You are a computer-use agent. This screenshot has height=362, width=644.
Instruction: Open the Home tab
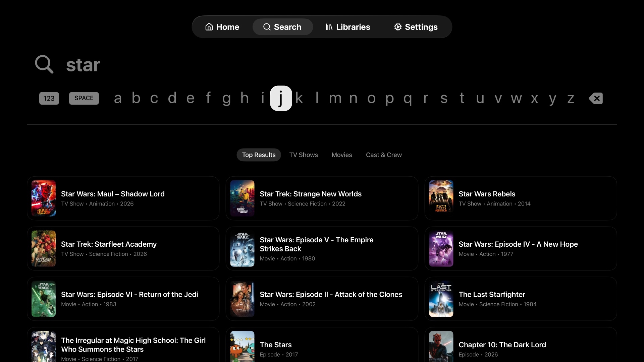[x=222, y=27]
